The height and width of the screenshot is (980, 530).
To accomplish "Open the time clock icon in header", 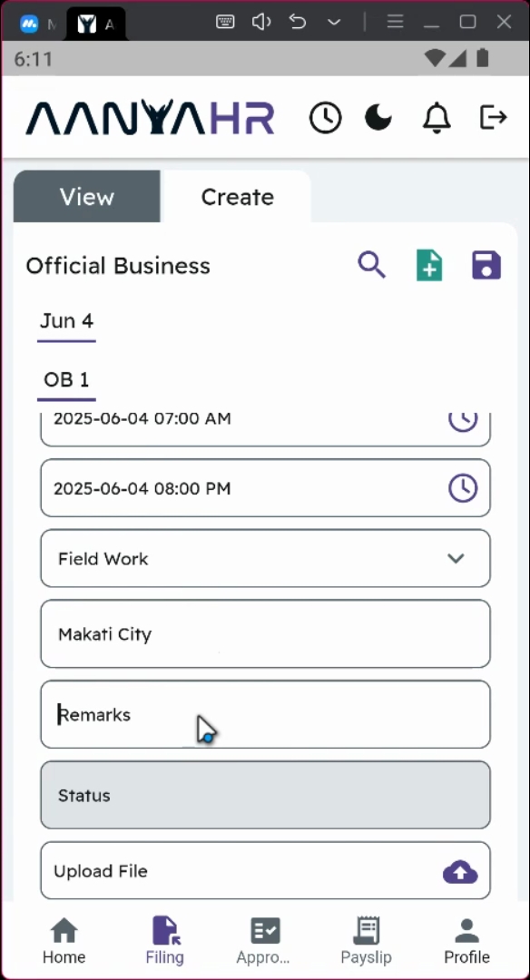I will (x=326, y=117).
